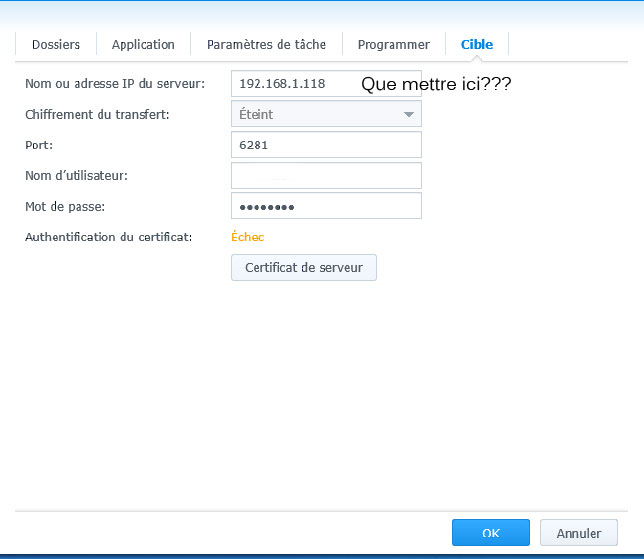Screen dimensions: 644x559
Task: Click the orange Échec status text
Action: pos(247,237)
